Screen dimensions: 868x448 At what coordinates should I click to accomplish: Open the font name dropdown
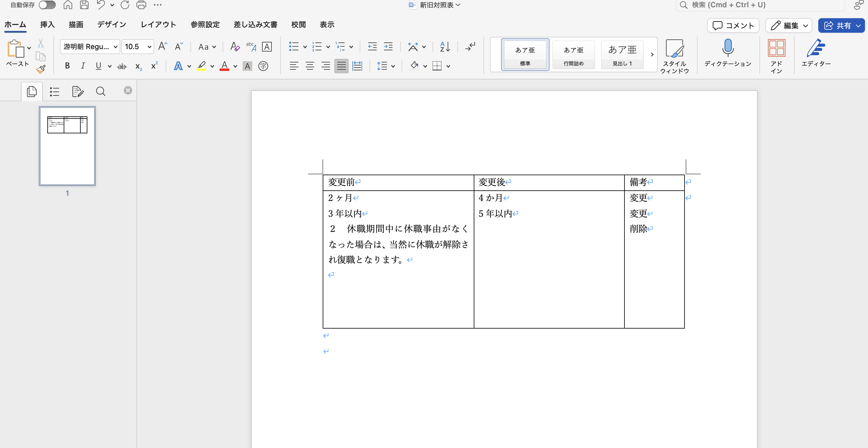[x=115, y=47]
